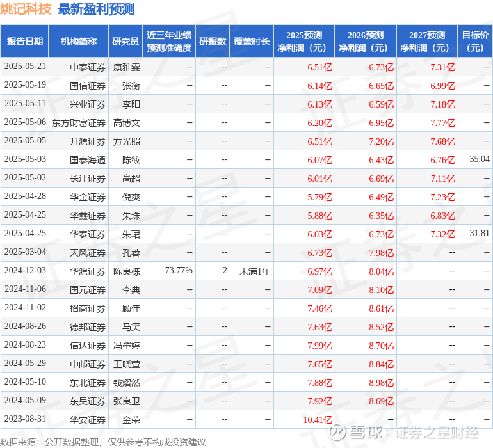493x448 pixels.
Task: Click the target price 31.81
Action: 480,233
